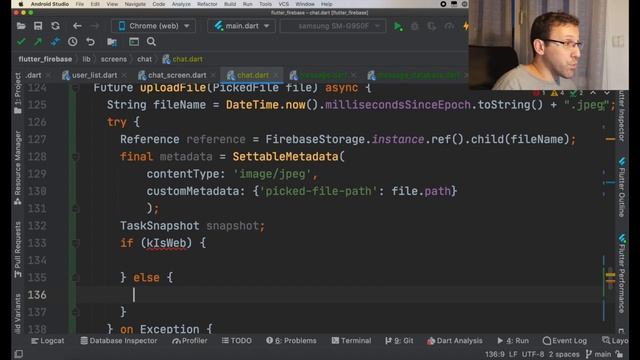Open the Terminal tool window

[x=351, y=340]
